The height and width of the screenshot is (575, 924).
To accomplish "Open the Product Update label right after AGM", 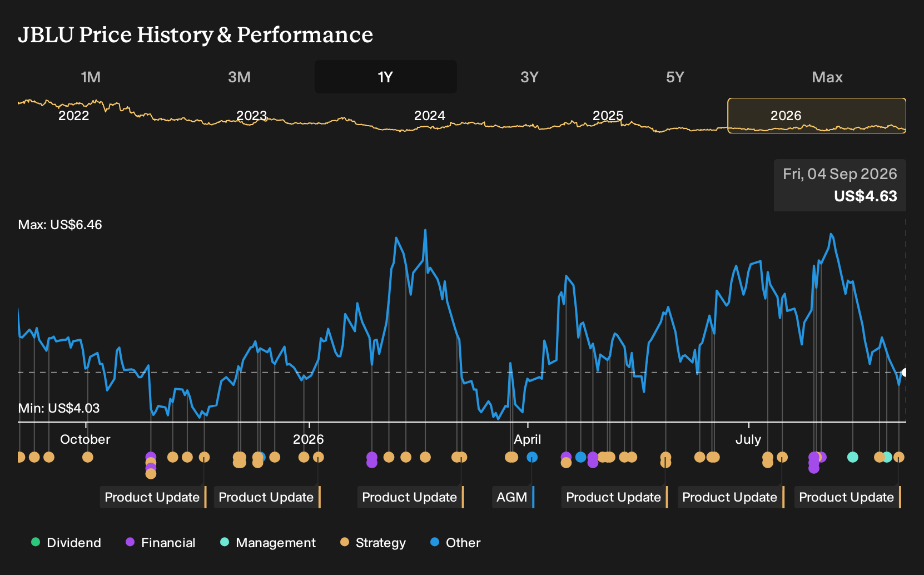I will [x=615, y=497].
